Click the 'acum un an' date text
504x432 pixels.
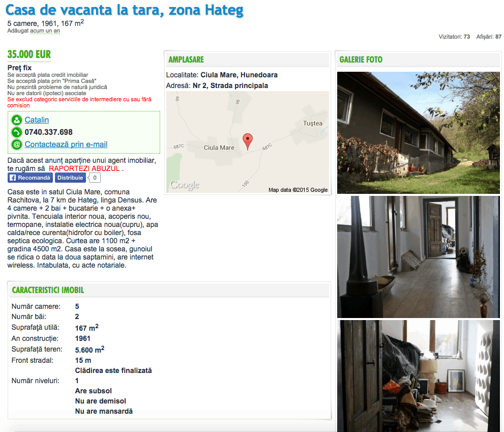tap(45, 31)
